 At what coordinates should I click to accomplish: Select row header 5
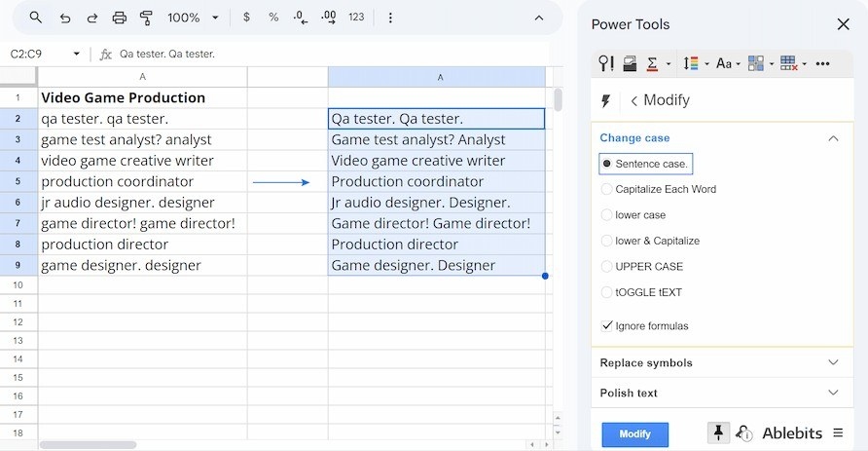pos(18,182)
